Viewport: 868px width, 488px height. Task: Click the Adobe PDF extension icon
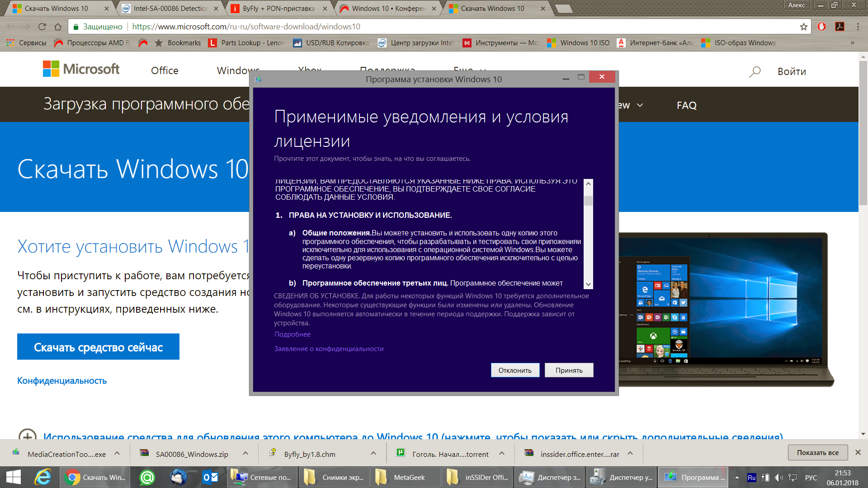pos(840,27)
